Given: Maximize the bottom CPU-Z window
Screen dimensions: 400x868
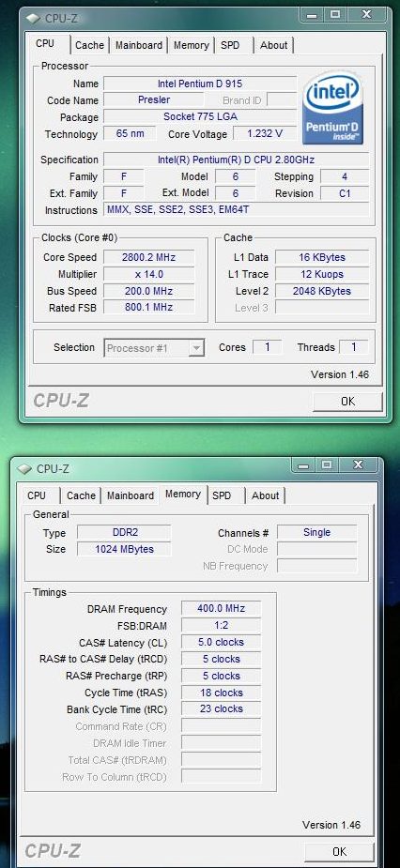Looking at the screenshot, I should 328,465.
